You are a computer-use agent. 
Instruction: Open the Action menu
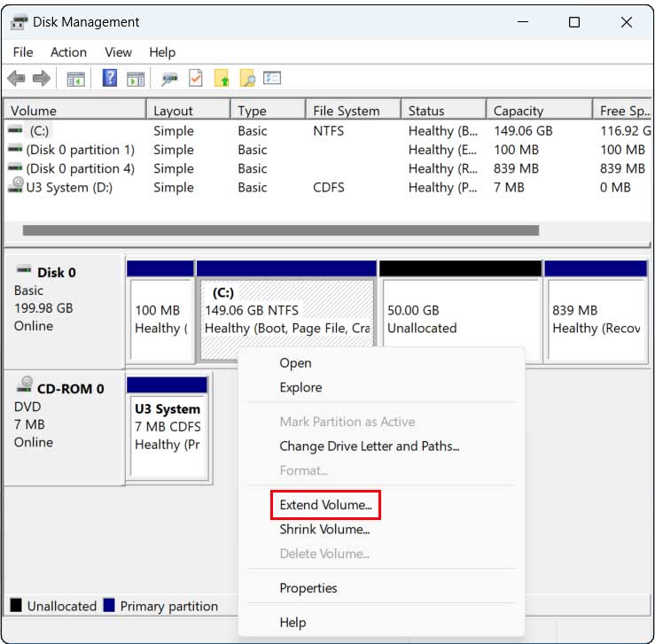point(68,52)
